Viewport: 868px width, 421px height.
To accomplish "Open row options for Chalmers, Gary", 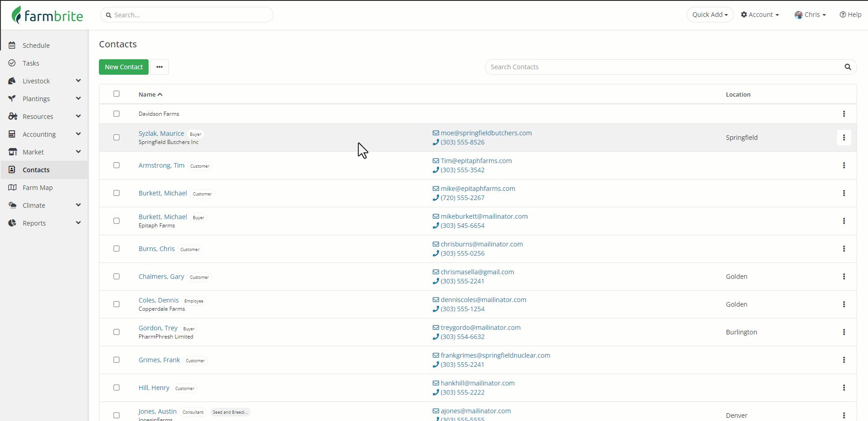I will pos(844,277).
